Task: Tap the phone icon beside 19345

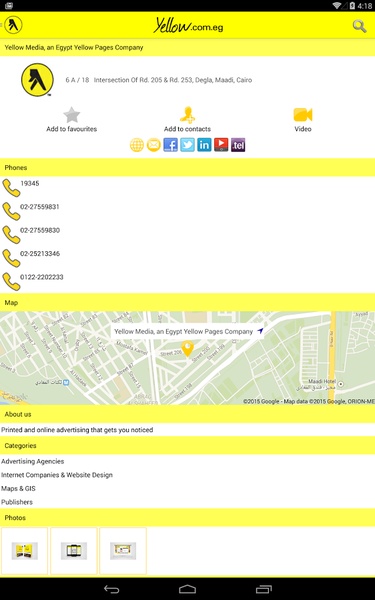Action: (x=11, y=188)
